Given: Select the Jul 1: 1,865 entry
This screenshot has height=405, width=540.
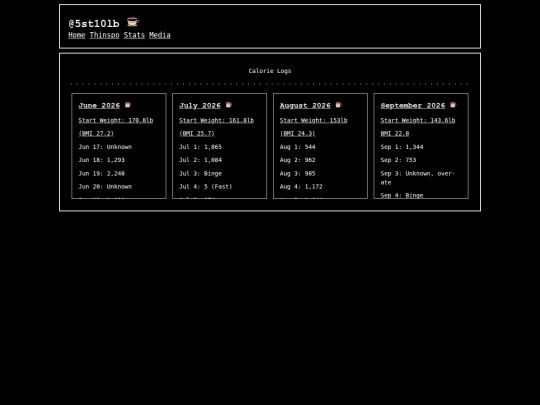Looking at the screenshot, I should point(200,147).
